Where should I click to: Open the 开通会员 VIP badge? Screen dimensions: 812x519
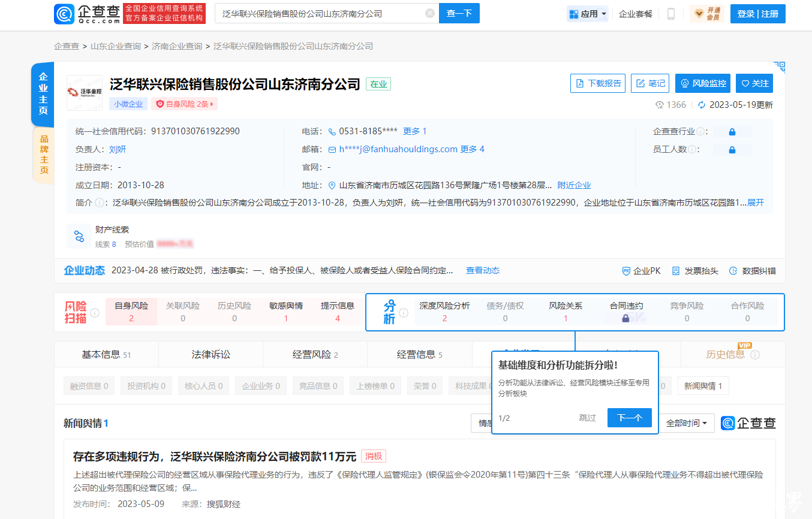706,14
